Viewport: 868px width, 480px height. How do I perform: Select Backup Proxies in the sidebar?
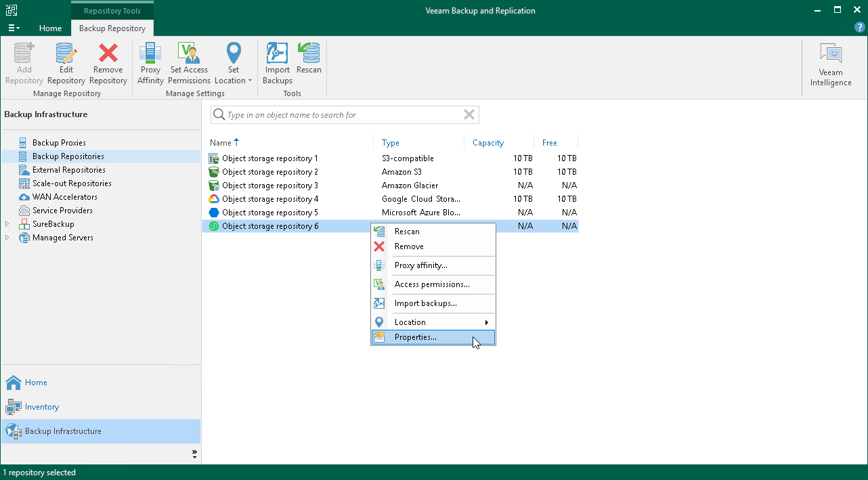pyautogui.click(x=60, y=142)
